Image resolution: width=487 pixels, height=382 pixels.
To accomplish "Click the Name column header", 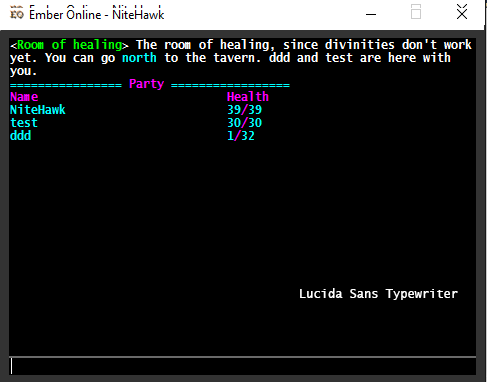I will (24, 97).
